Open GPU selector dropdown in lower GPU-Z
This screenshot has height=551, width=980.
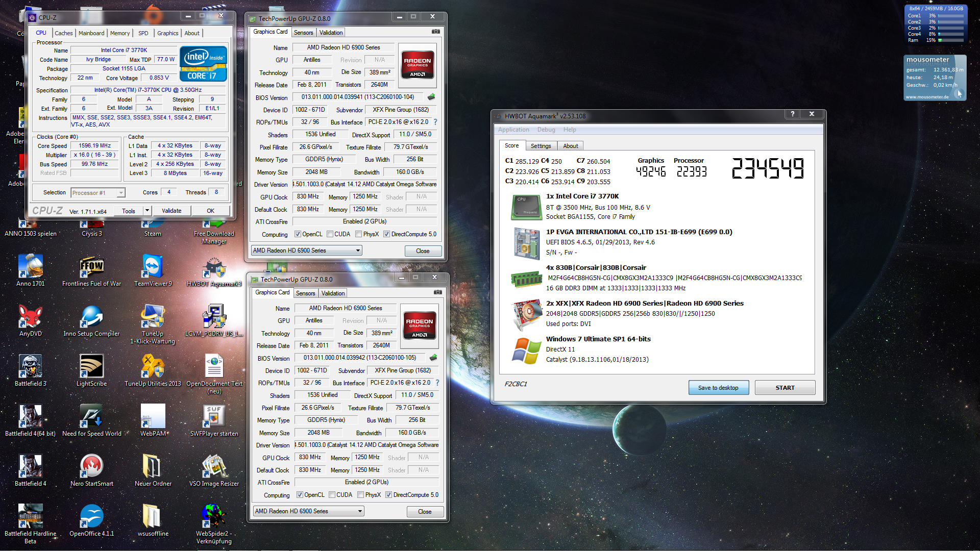[308, 511]
